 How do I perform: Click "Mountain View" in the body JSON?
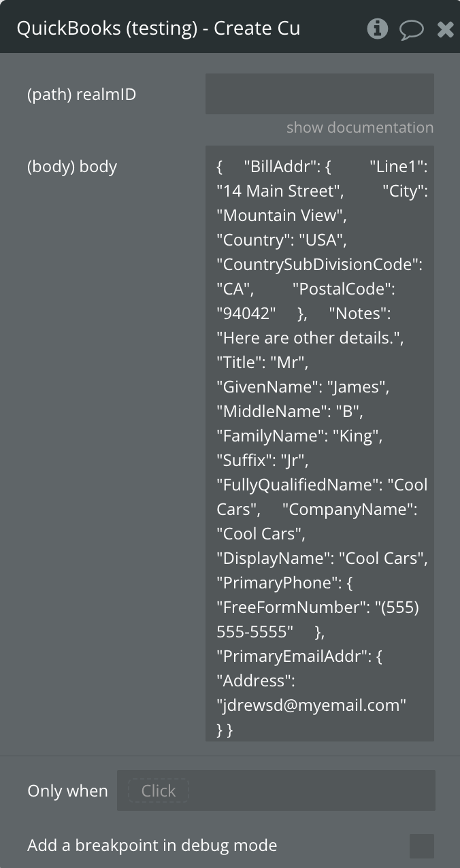[281, 216]
